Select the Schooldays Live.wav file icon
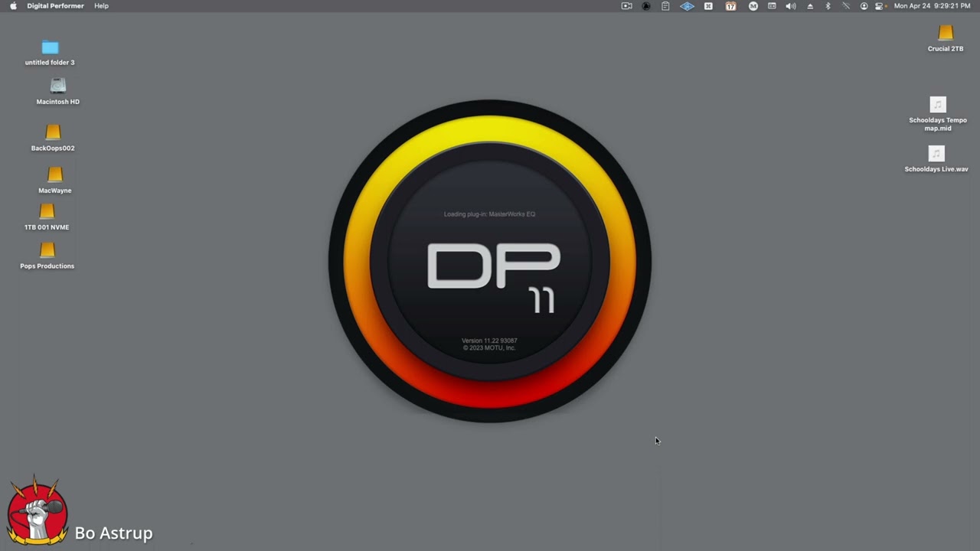 tap(936, 153)
